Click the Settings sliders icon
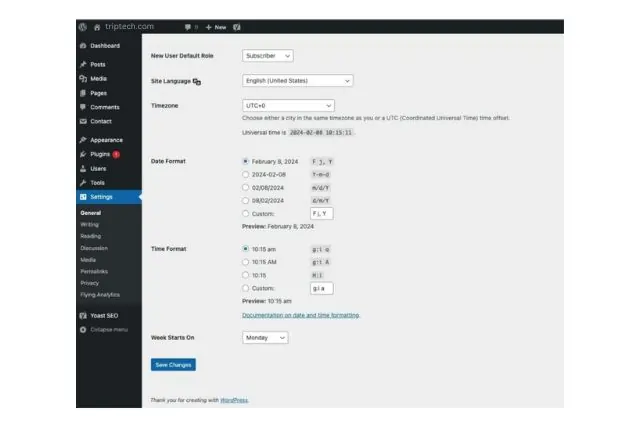 (x=83, y=197)
